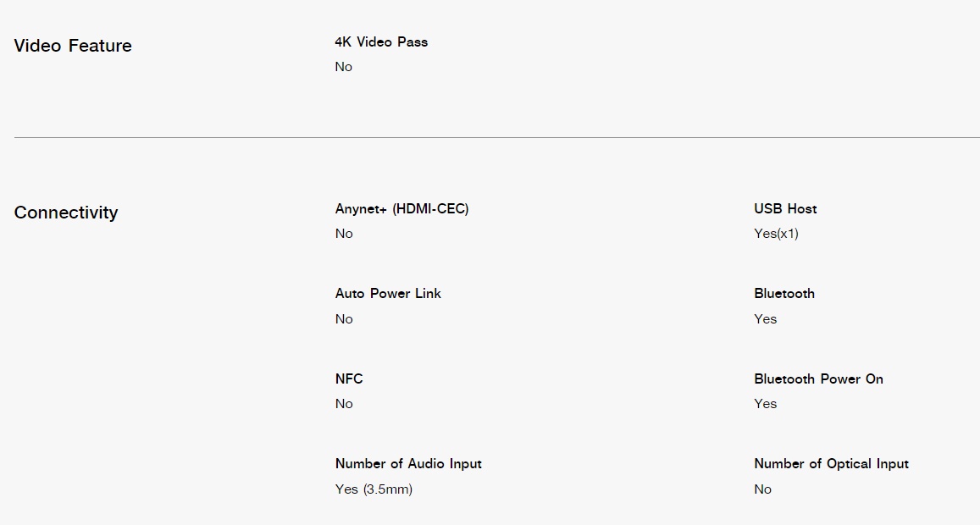Select the NFC spec label
This screenshot has width=980, height=525.
349,379
